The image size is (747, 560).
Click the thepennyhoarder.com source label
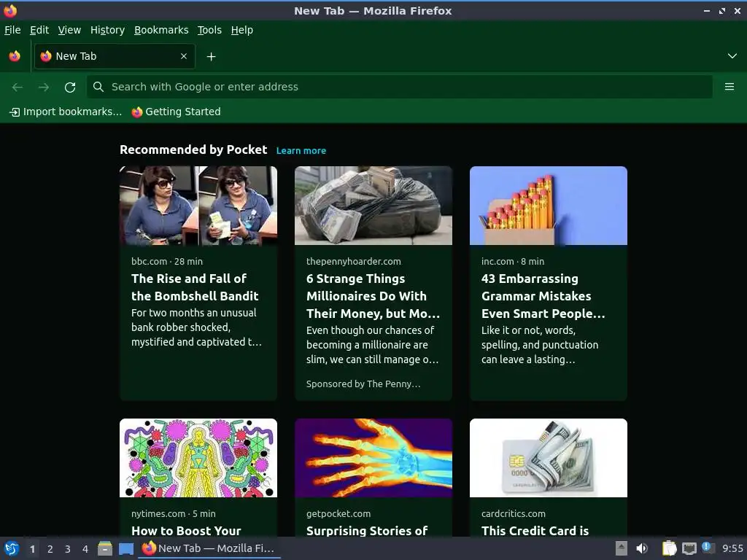[354, 262]
